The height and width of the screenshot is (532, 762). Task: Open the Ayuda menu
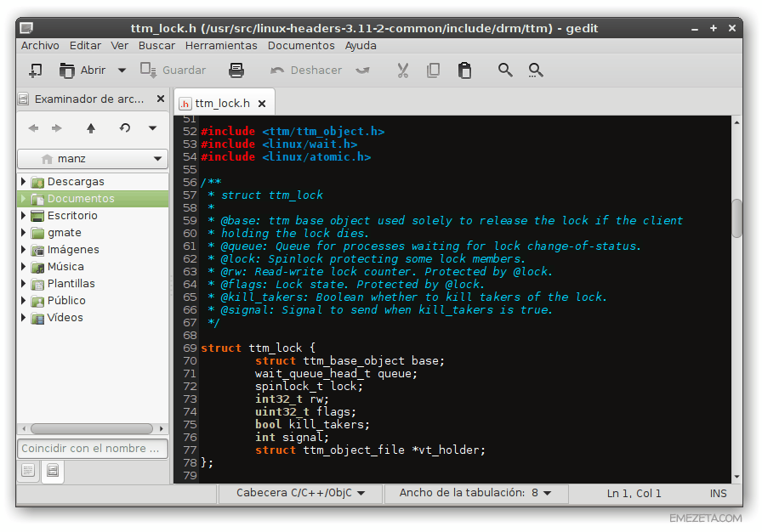pyautogui.click(x=361, y=46)
